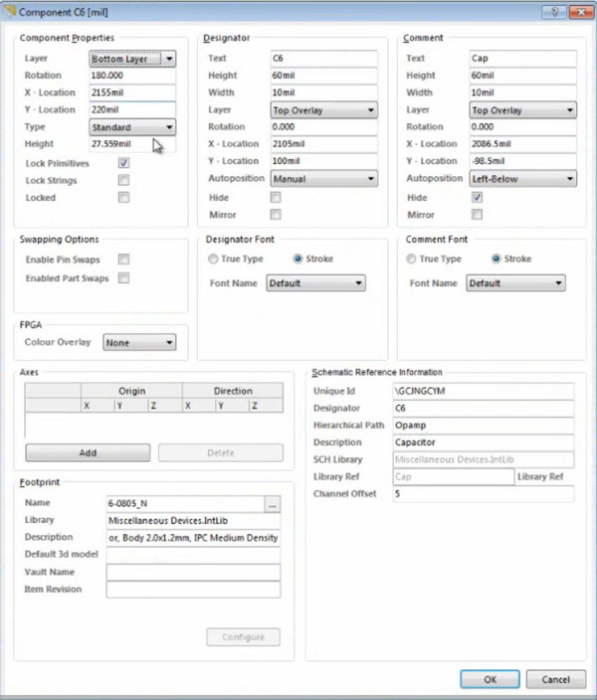Click the Add axis button
Screen dimensions: 597x700
88,452
